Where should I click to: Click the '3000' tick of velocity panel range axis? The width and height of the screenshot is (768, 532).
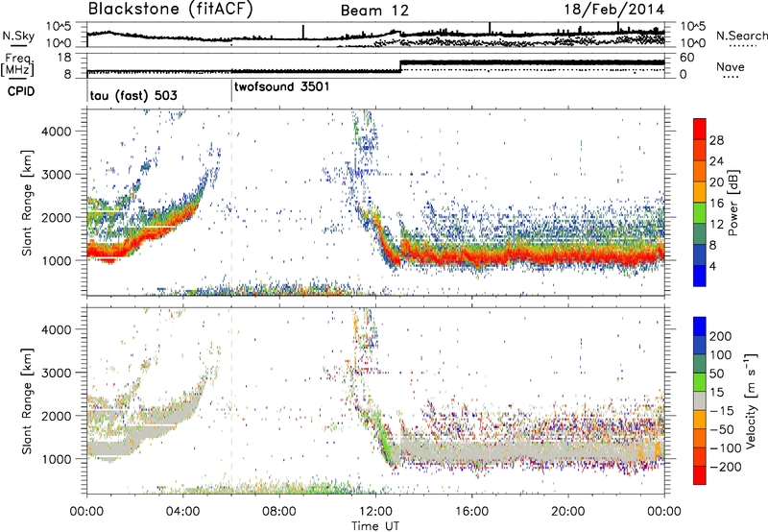point(56,373)
